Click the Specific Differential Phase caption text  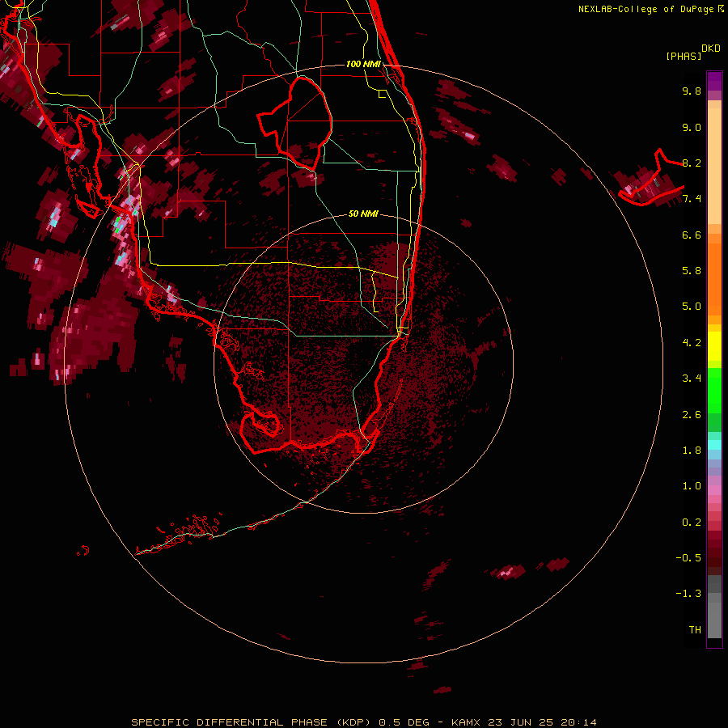tap(363, 722)
